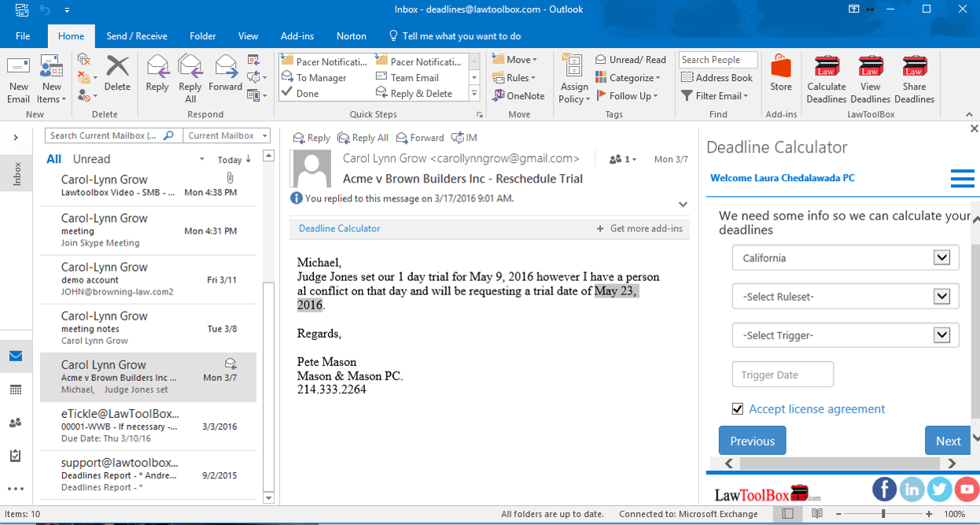Launch Calculate Deadlines tool
The height and width of the screenshot is (525, 980).
coord(827,79)
